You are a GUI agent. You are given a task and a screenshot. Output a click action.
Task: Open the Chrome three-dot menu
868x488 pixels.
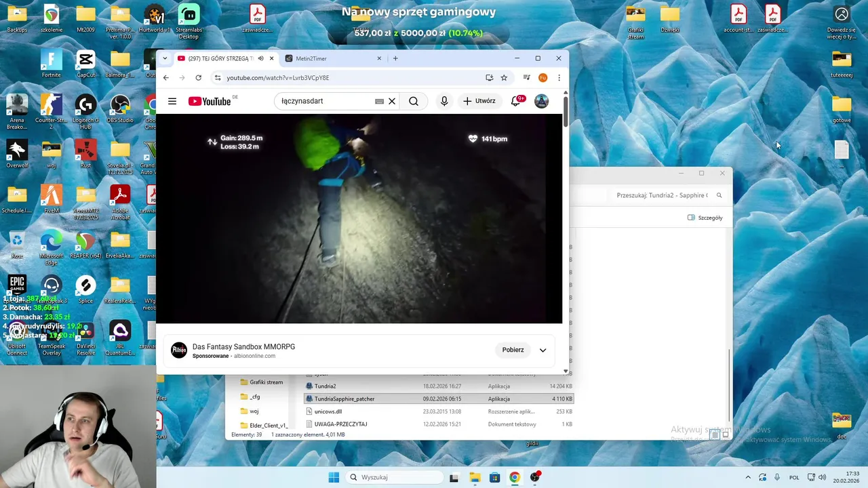[559, 78]
